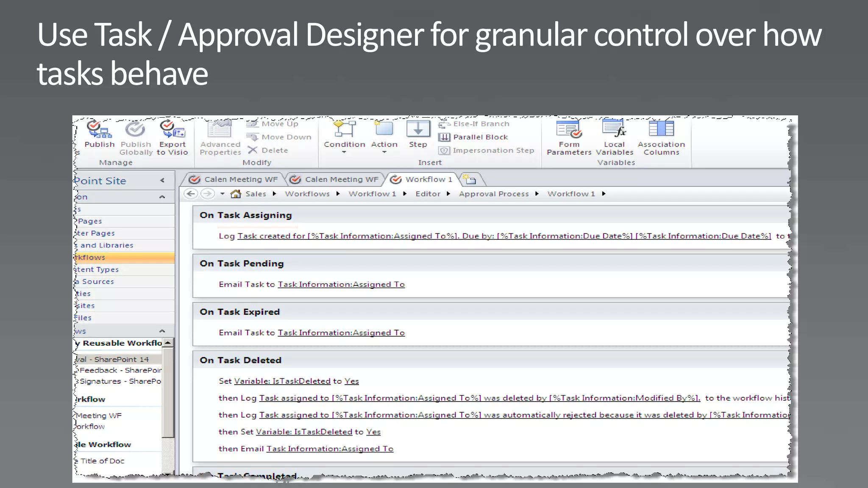Click the back navigation arrow
868x488 pixels.
191,194
